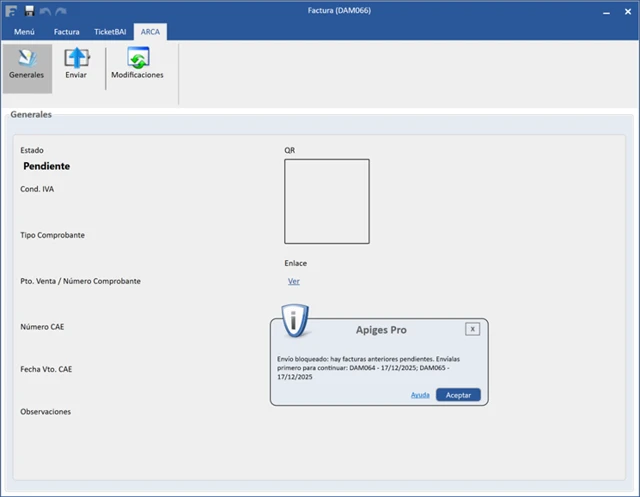Open the Menú tab
640x497 pixels.
[24, 32]
